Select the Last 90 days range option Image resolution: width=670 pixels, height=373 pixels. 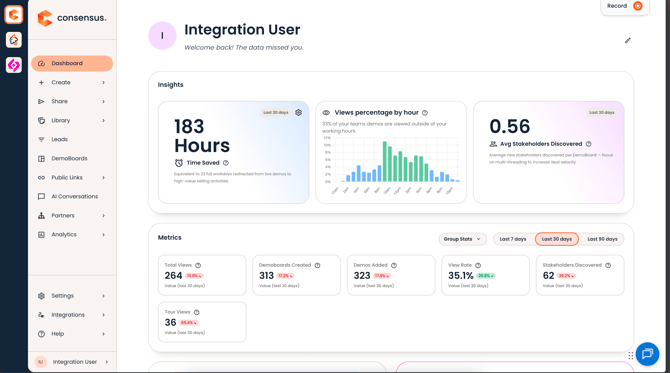point(602,239)
